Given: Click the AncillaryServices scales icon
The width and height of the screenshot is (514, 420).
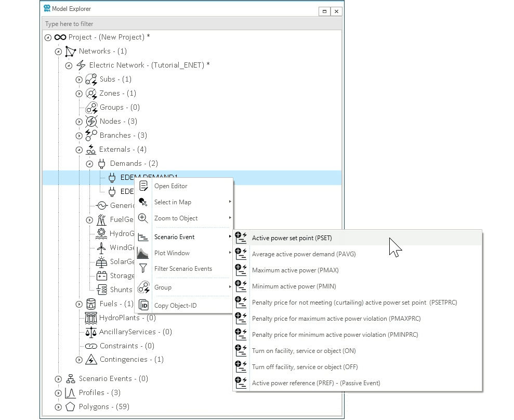Looking at the screenshot, I should pos(91,332).
